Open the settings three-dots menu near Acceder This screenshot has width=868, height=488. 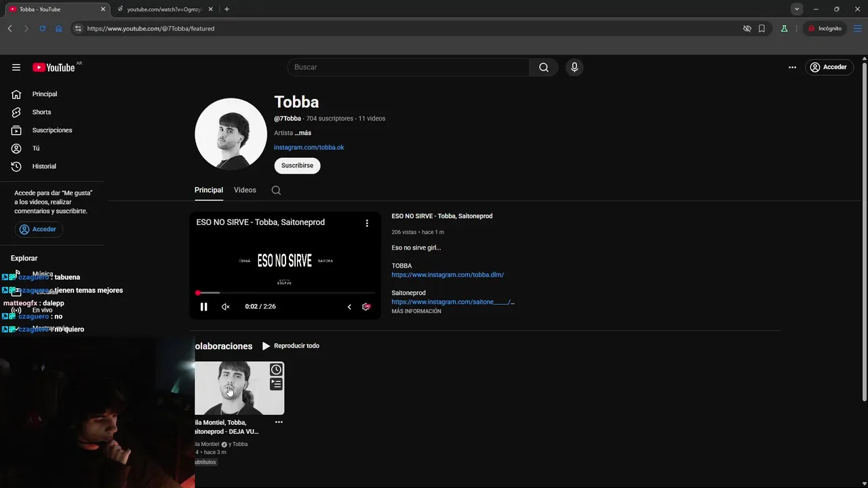pos(792,67)
